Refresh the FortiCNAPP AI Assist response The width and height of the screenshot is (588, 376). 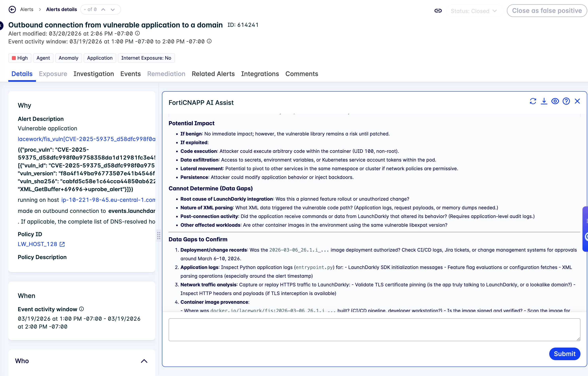(x=533, y=101)
